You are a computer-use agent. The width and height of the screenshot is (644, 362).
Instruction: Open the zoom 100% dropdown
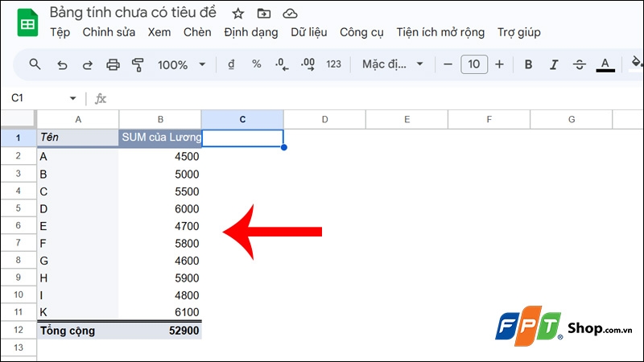coord(181,64)
